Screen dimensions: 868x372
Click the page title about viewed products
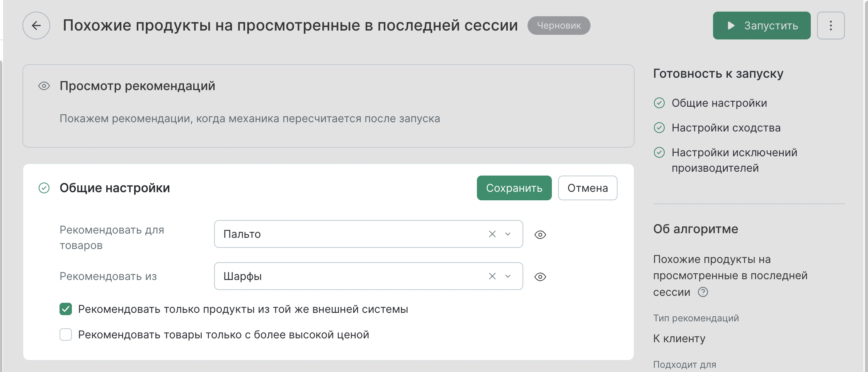coord(290,26)
